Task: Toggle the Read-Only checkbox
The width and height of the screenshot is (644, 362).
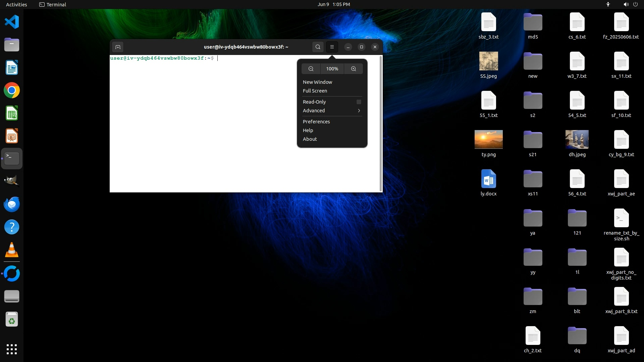Action: pyautogui.click(x=359, y=102)
